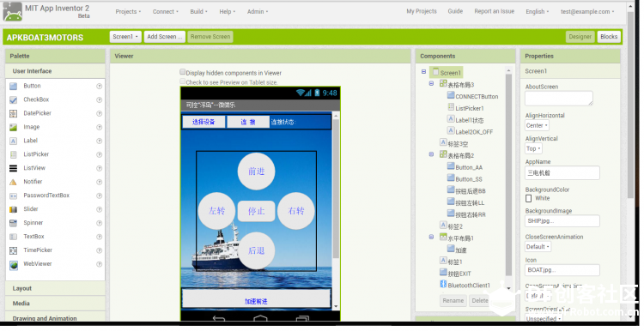Select the PasswordTextBox palette icon
644x331 pixels.
tap(13, 196)
